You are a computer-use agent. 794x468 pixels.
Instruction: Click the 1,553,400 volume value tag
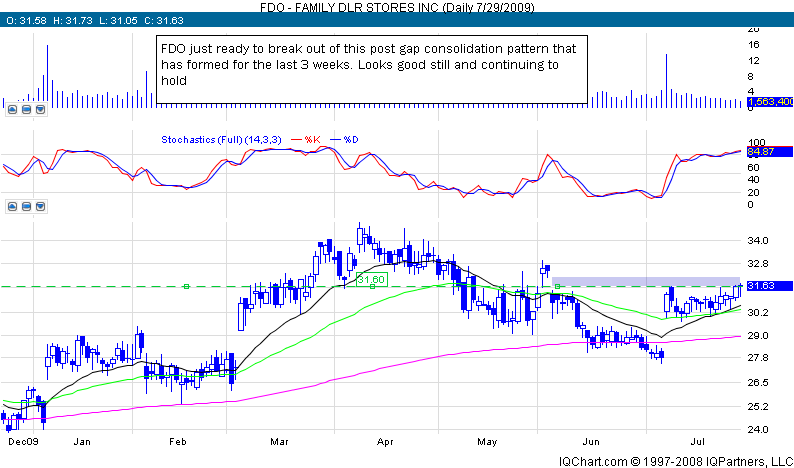770,102
